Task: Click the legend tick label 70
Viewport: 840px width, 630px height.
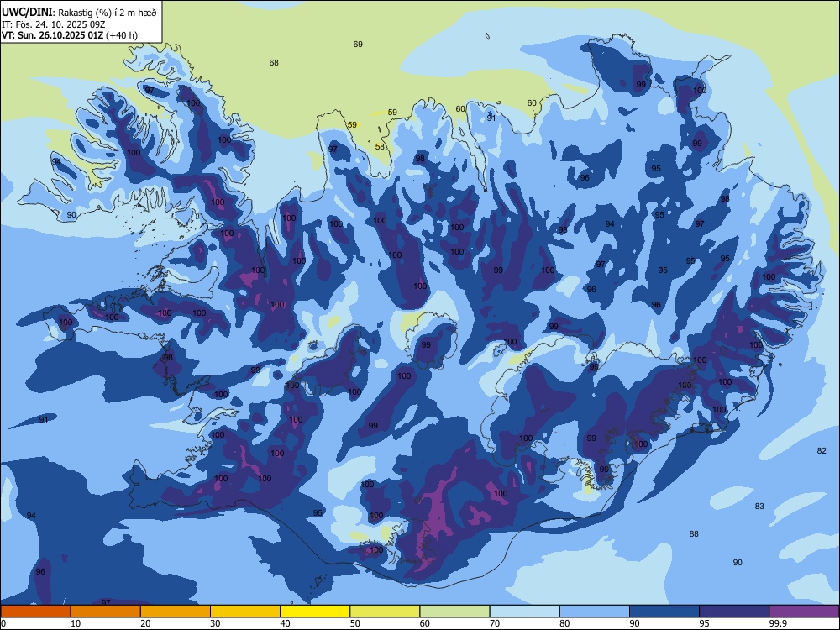Action: (495, 623)
